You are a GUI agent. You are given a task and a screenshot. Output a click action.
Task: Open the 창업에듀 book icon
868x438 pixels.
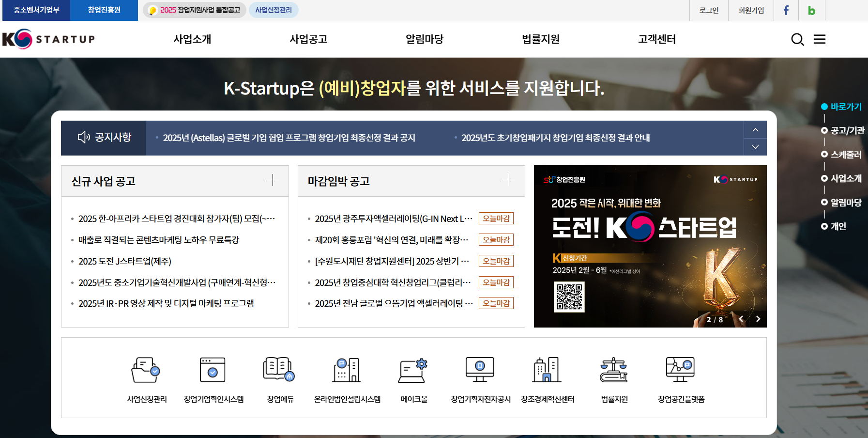click(279, 370)
